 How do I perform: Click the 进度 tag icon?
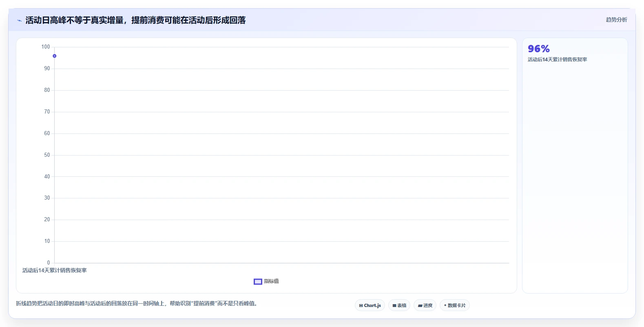click(420, 305)
